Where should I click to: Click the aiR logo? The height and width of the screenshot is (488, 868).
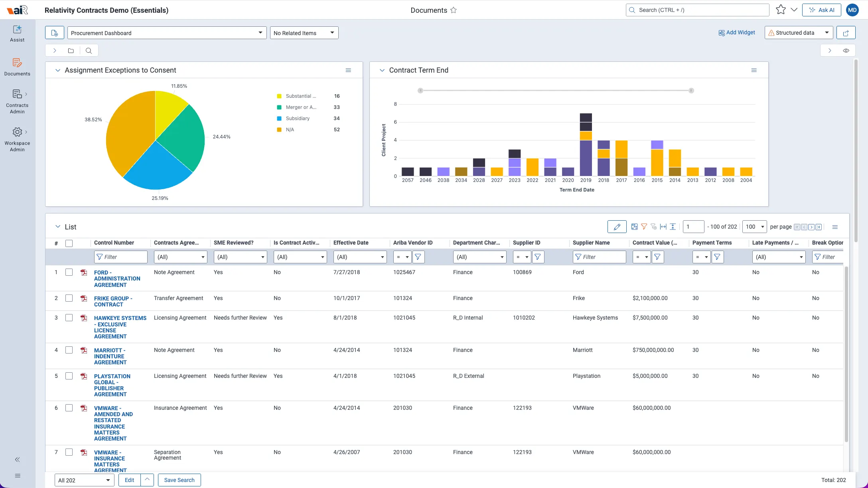17,10
